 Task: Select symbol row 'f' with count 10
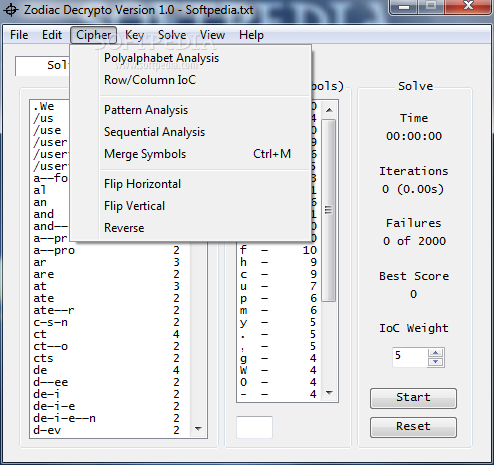(x=279, y=250)
